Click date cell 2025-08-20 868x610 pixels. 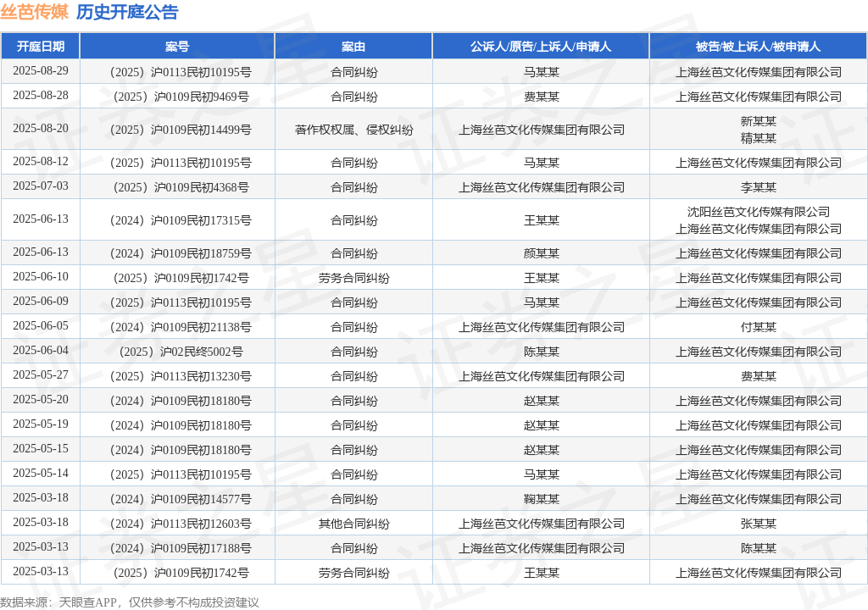(x=41, y=129)
